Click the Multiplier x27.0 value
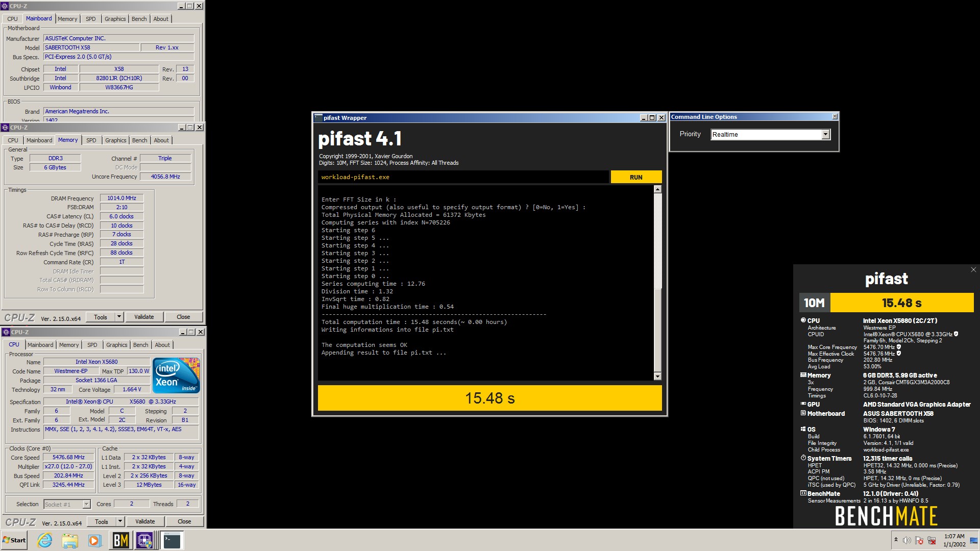The image size is (980, 551). coord(68,467)
